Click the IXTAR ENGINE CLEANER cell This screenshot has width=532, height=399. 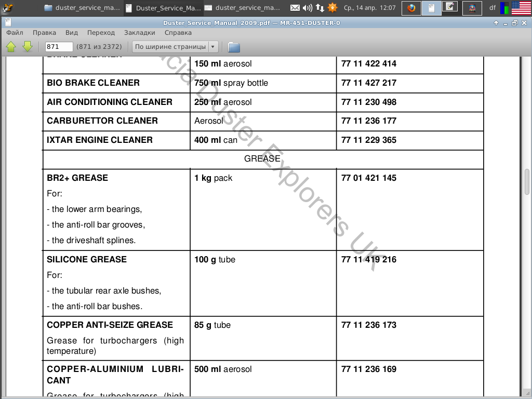click(116, 140)
